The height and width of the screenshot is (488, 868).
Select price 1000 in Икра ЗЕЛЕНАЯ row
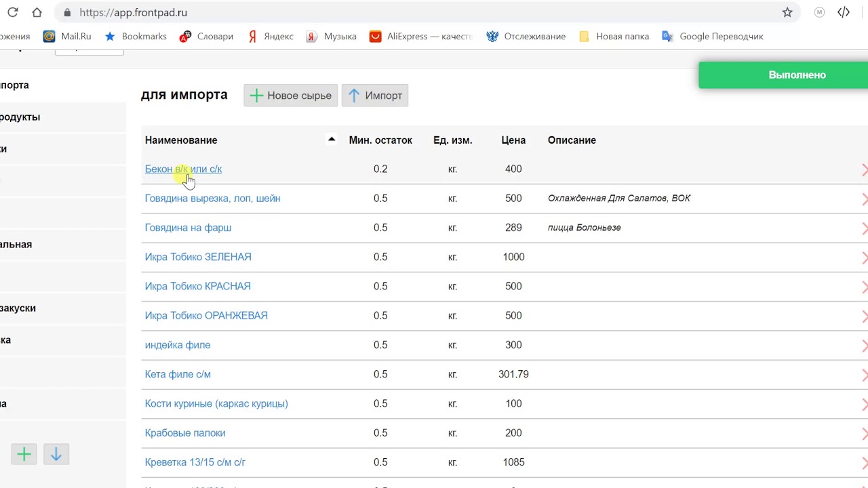tap(513, 257)
